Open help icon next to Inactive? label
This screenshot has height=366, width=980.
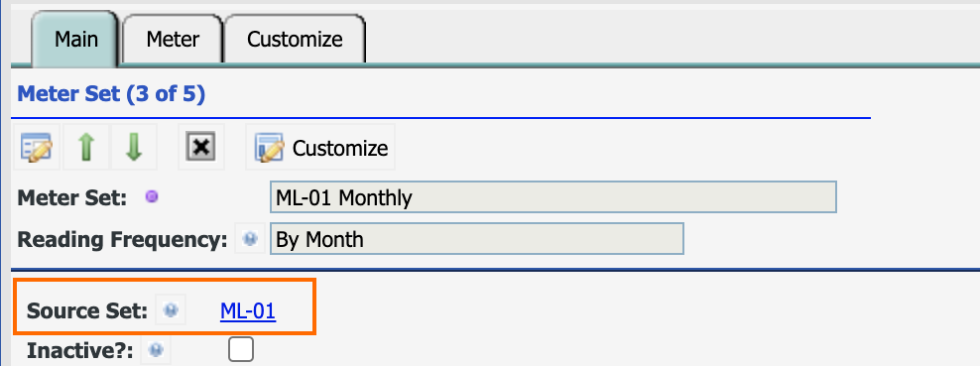pos(157,350)
